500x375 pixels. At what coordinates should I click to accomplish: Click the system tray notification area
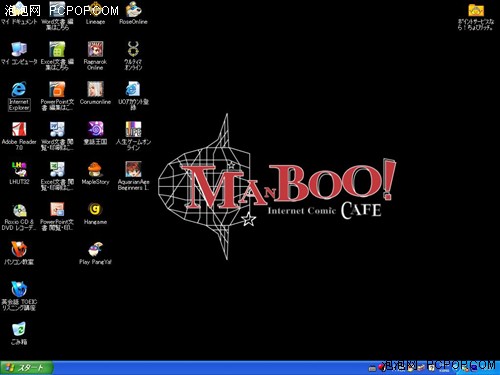(x=433, y=368)
